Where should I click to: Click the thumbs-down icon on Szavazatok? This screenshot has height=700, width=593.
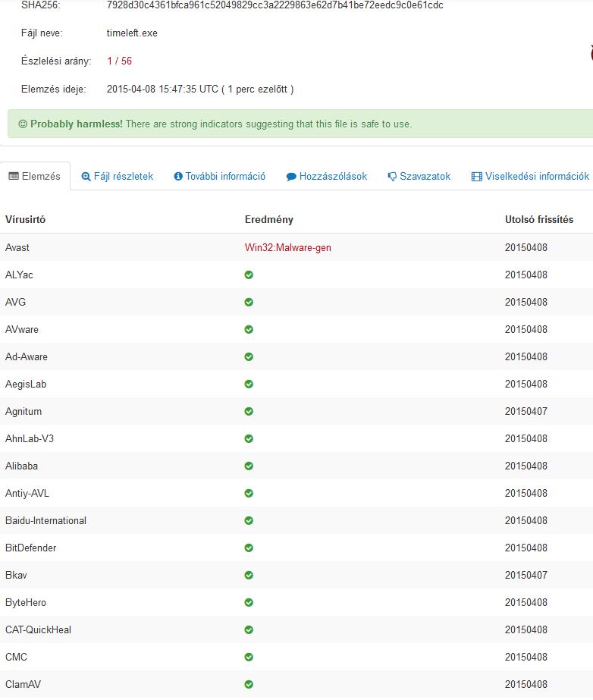392,177
